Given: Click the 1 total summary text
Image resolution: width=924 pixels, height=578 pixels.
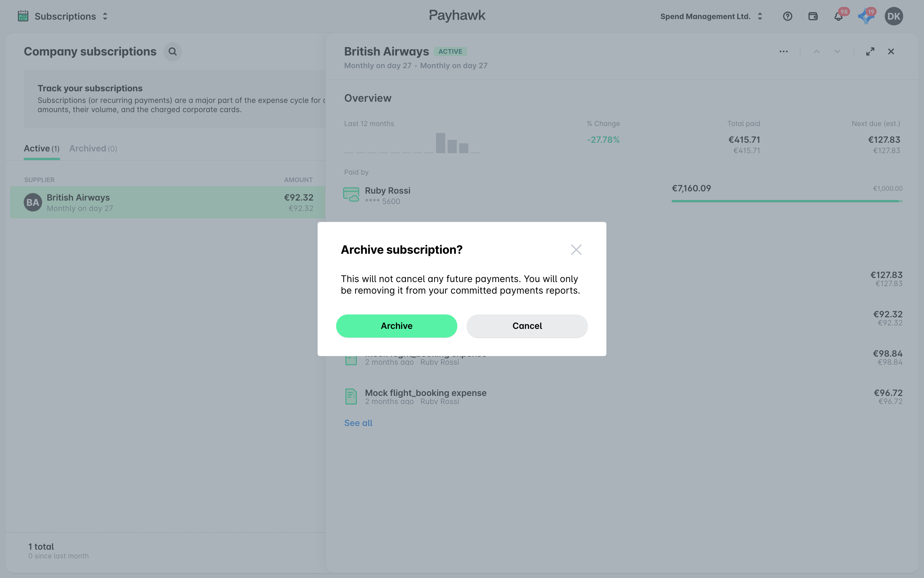Looking at the screenshot, I should coord(41,547).
